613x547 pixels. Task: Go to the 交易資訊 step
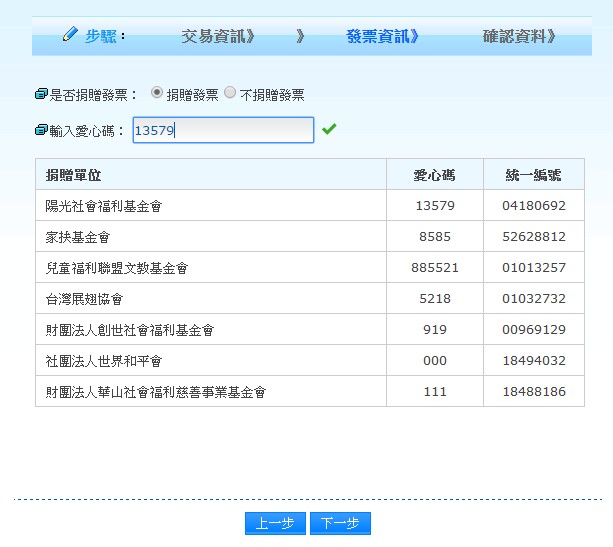tap(218, 36)
